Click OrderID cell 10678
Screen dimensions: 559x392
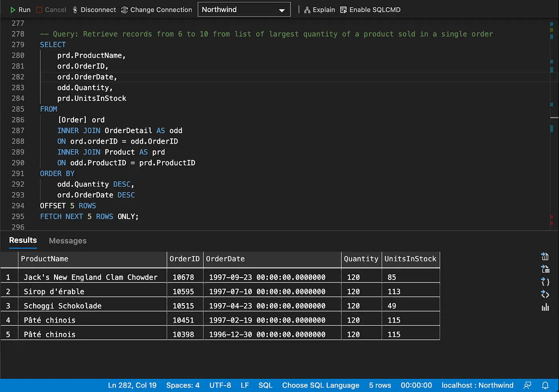(185, 277)
